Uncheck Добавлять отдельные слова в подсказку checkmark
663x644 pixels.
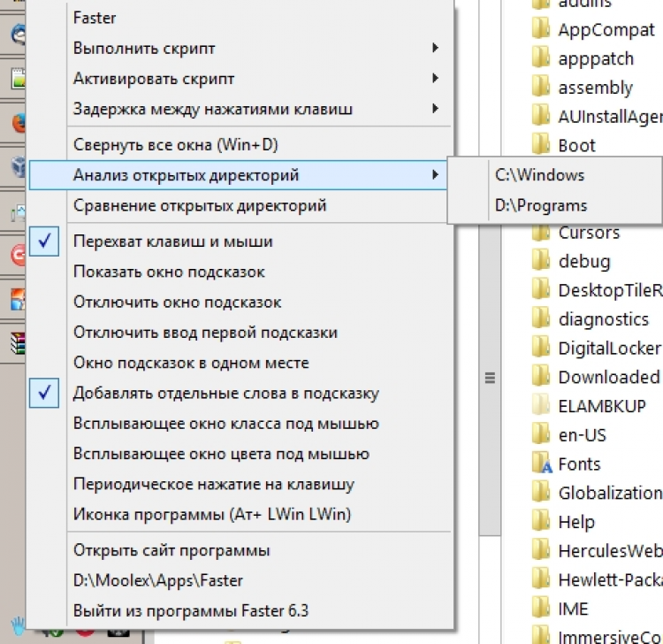pos(44,393)
